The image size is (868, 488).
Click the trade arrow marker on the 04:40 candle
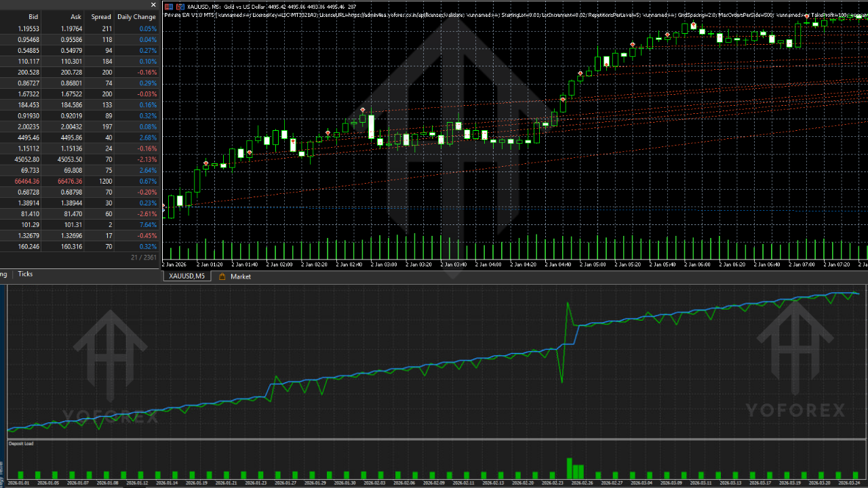[x=563, y=99]
